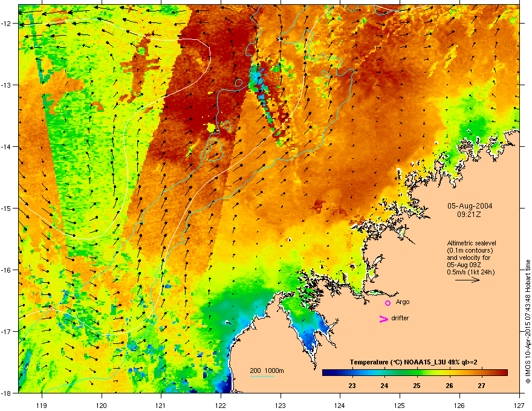Click the "200 1000m" depth label
Screen dimensions: 532x411
click(x=267, y=371)
